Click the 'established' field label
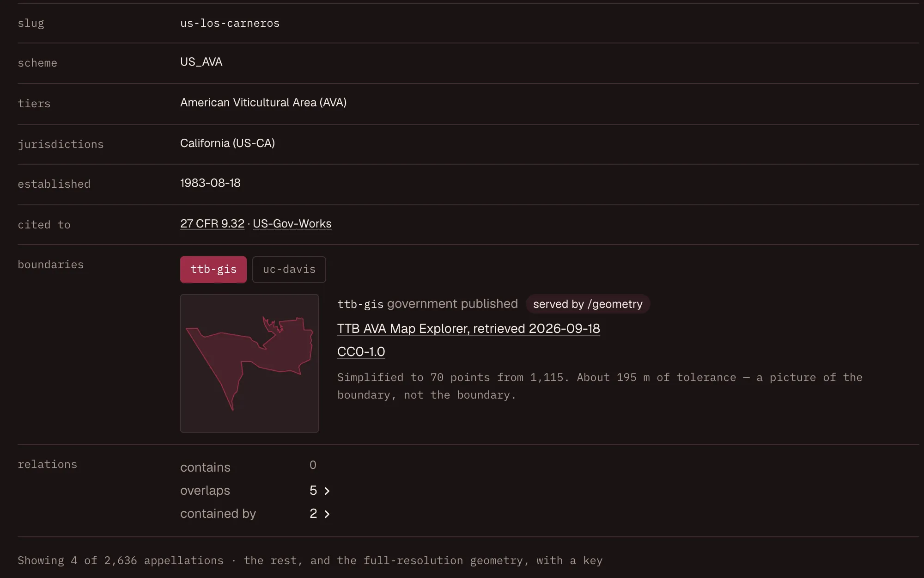924x578 pixels. (x=54, y=184)
